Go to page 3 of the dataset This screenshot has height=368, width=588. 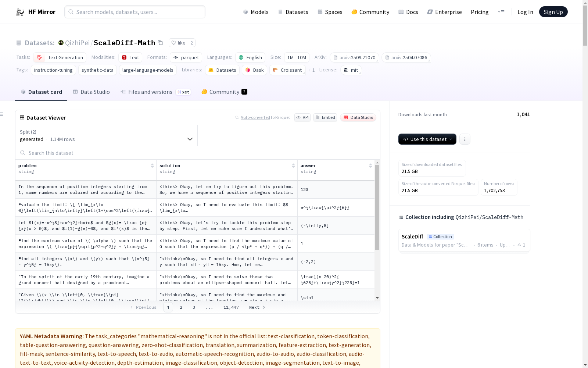tap(194, 307)
